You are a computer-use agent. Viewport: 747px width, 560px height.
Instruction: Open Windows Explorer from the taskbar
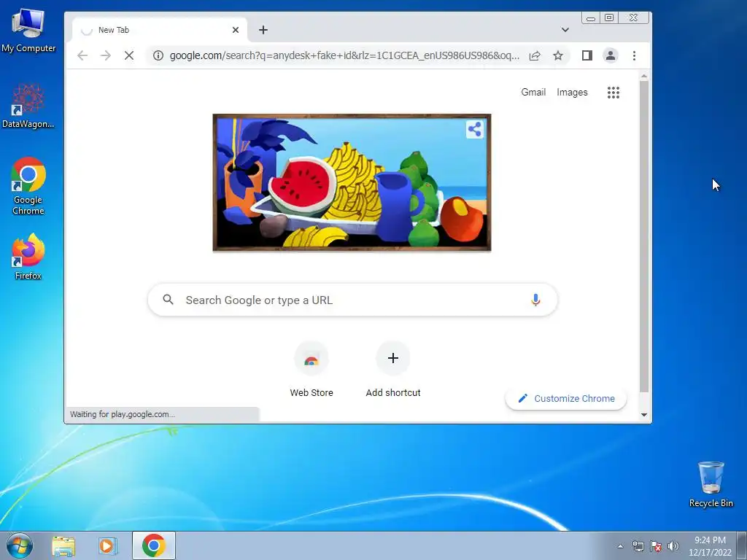click(63, 545)
